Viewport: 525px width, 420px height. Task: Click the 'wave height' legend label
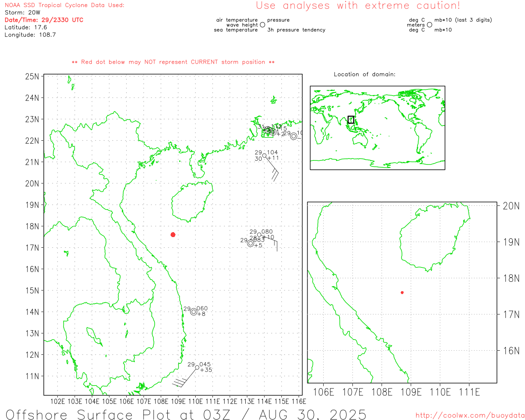pos(242,25)
